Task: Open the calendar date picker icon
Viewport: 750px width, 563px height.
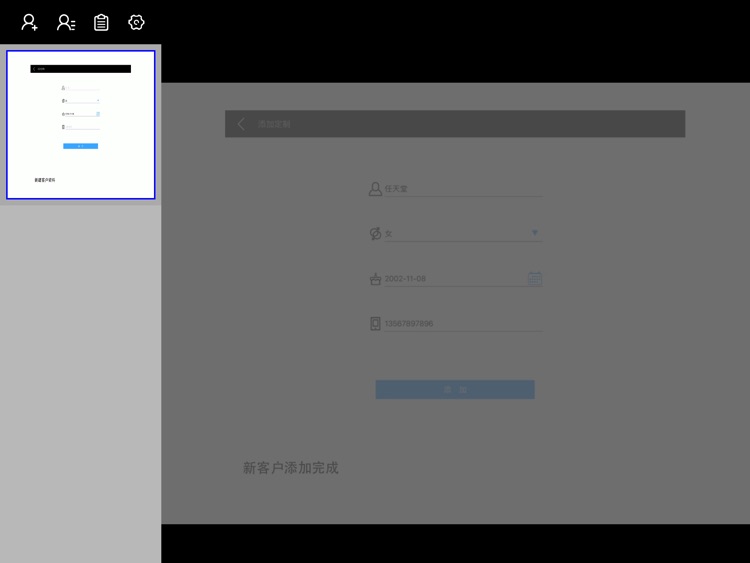Action: [535, 278]
